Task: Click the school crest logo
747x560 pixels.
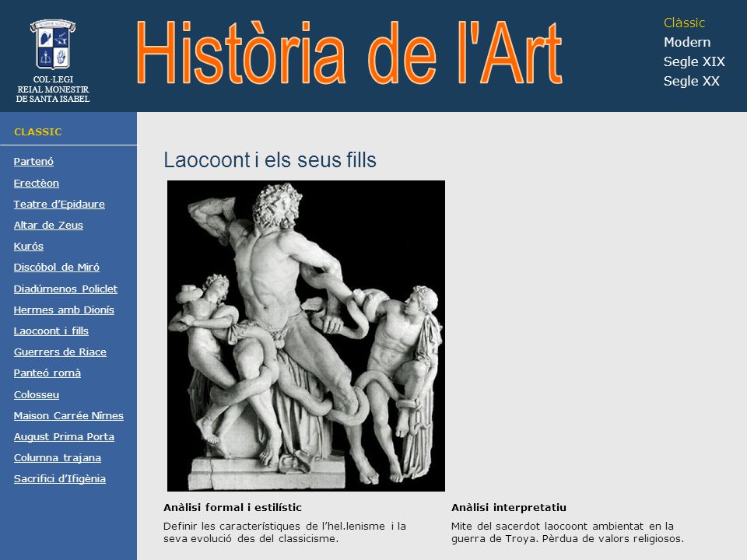Action: pos(53,44)
